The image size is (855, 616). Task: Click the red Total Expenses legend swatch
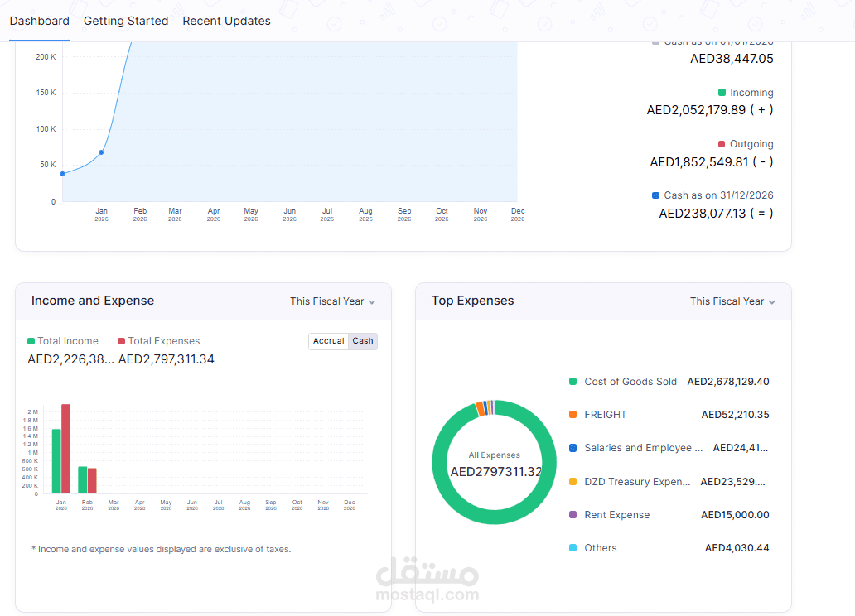122,341
